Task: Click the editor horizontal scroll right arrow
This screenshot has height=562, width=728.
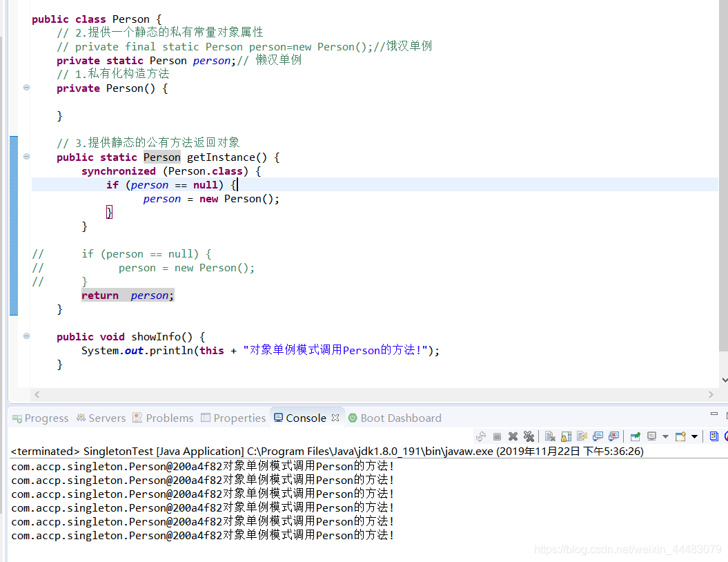Action: point(711,394)
